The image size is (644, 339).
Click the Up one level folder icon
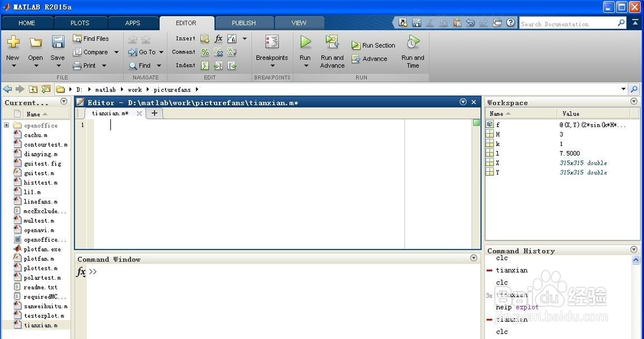[33, 89]
